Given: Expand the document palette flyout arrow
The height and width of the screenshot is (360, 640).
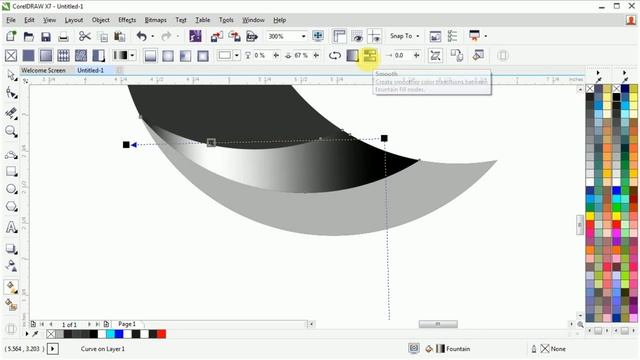Looking at the screenshot, I should tap(27, 334).
